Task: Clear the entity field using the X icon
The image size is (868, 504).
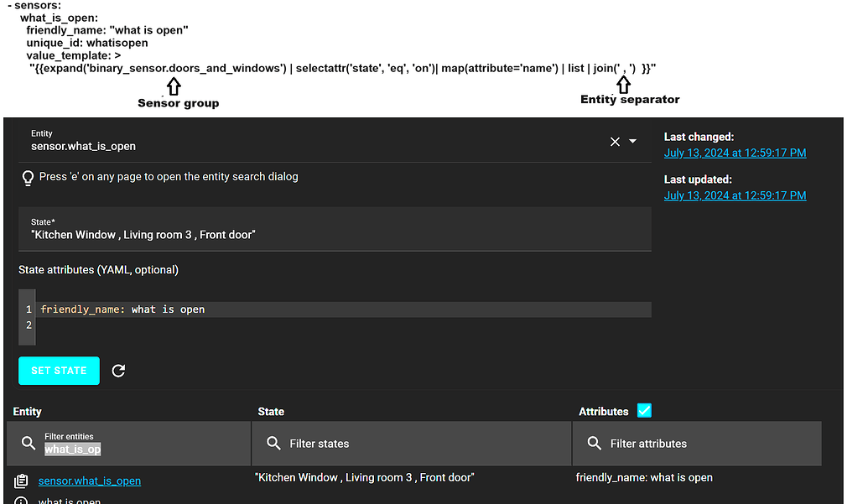Action: tap(615, 141)
